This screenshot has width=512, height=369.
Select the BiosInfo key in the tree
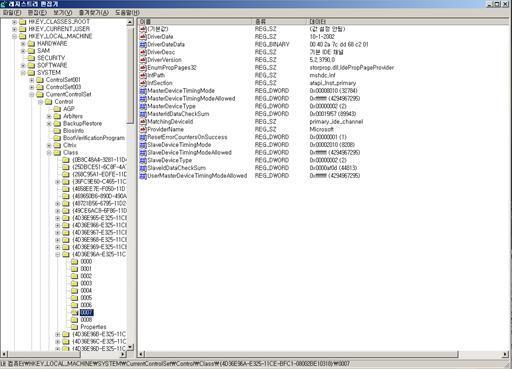[x=73, y=131]
